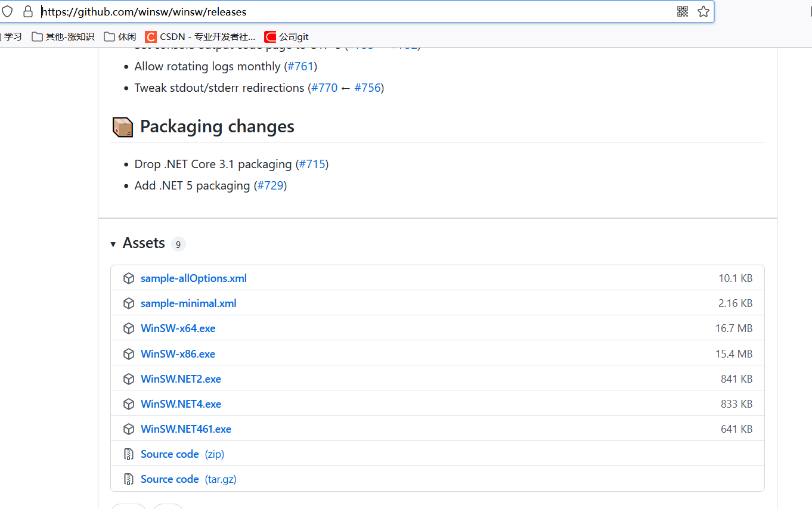Image resolution: width=812 pixels, height=509 pixels.
Task: Open the 休闲 bookmarks folder
Action: (120, 37)
